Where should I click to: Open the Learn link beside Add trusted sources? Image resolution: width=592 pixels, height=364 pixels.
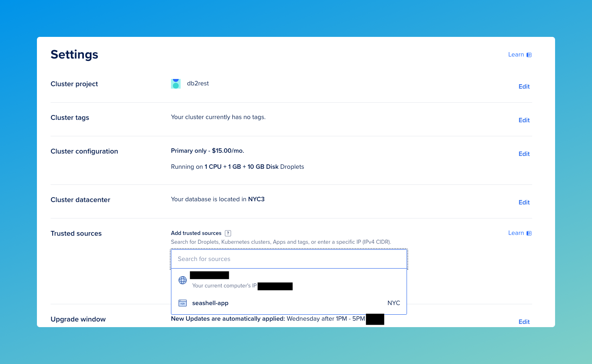[x=516, y=233]
